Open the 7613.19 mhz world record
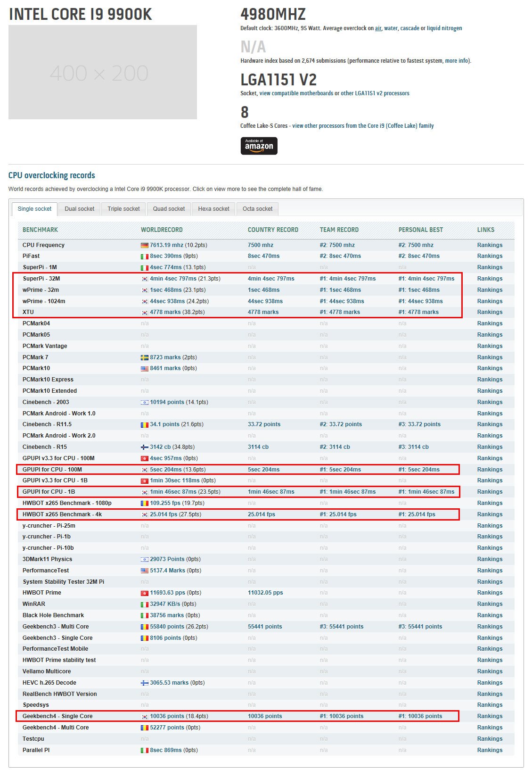The image size is (532, 770). [x=166, y=245]
